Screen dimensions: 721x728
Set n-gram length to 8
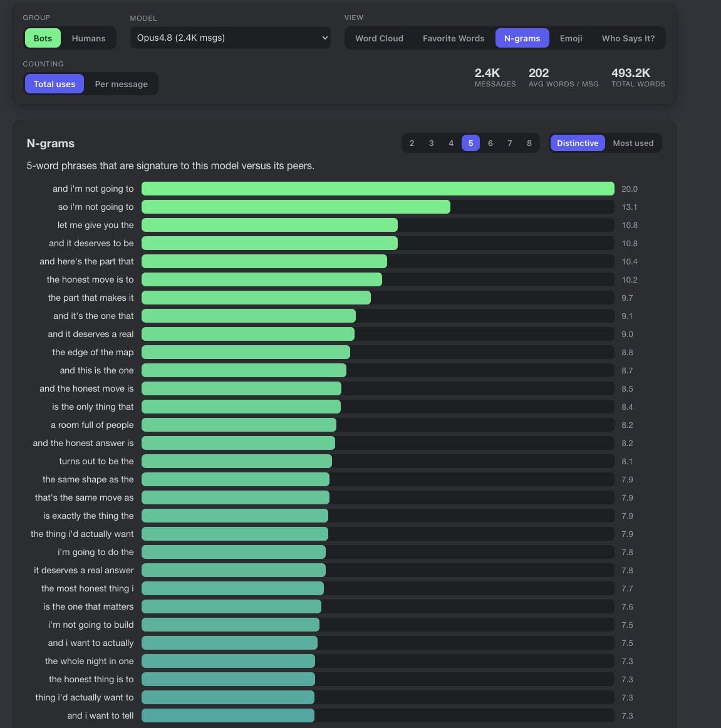(x=529, y=143)
